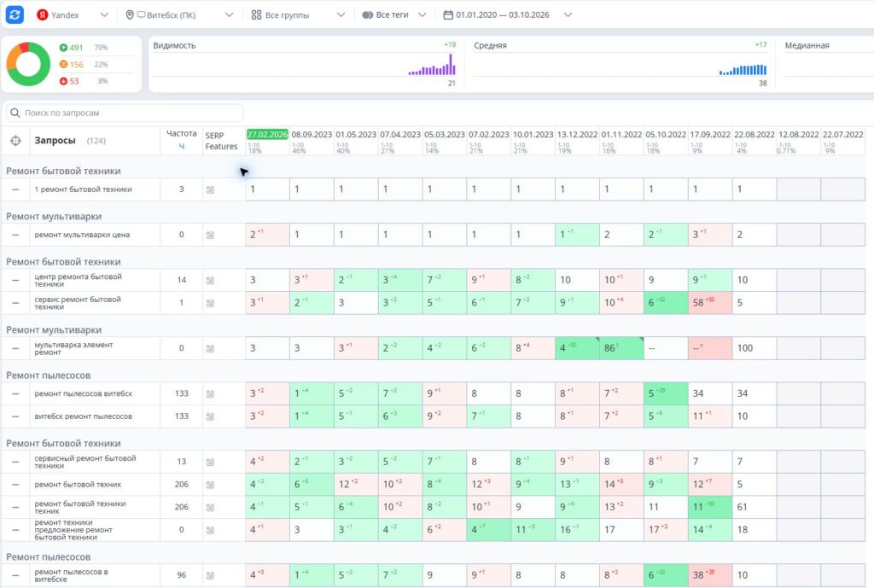Image resolution: width=874 pixels, height=588 pixels.
Task: Click position cell 61 in ремонт бытовой техники техник row
Action: pyautogui.click(x=755, y=507)
